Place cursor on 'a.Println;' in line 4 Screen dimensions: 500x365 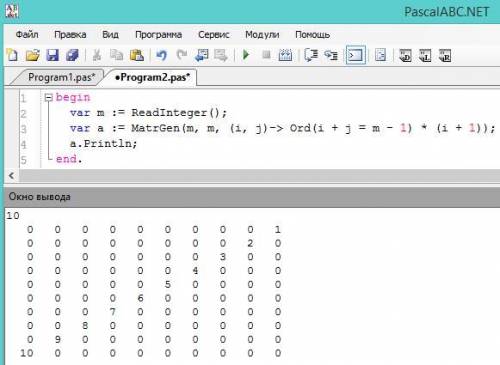[x=103, y=144]
